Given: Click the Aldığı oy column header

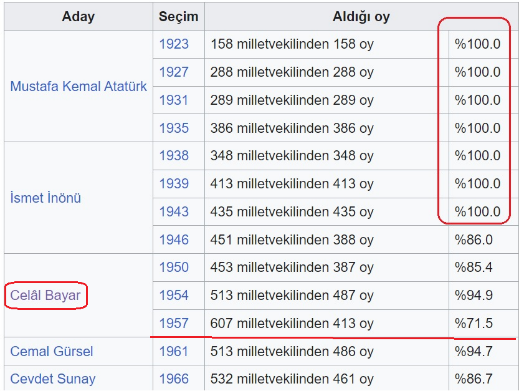Looking at the screenshot, I should [361, 17].
